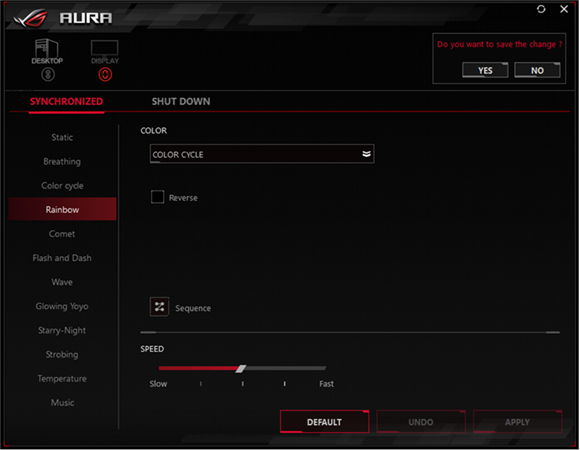Open the COLOR CYCLE dropdown
Screen dimensions: 580x450
[262, 154]
